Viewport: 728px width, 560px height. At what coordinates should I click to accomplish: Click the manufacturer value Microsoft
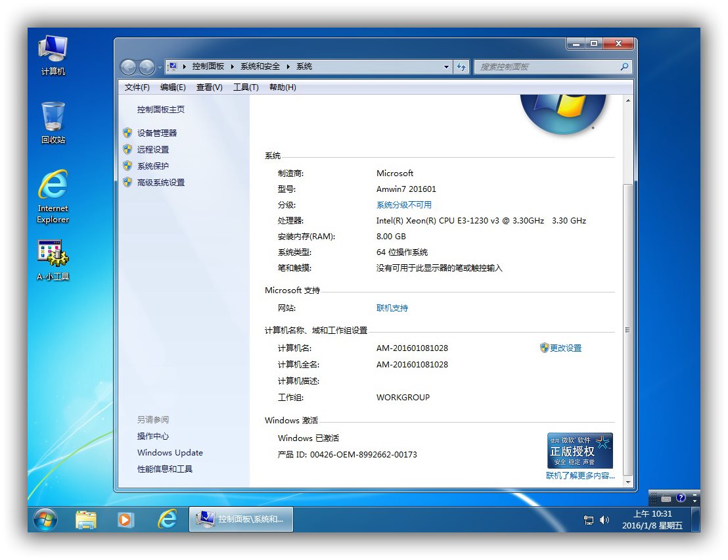click(395, 174)
